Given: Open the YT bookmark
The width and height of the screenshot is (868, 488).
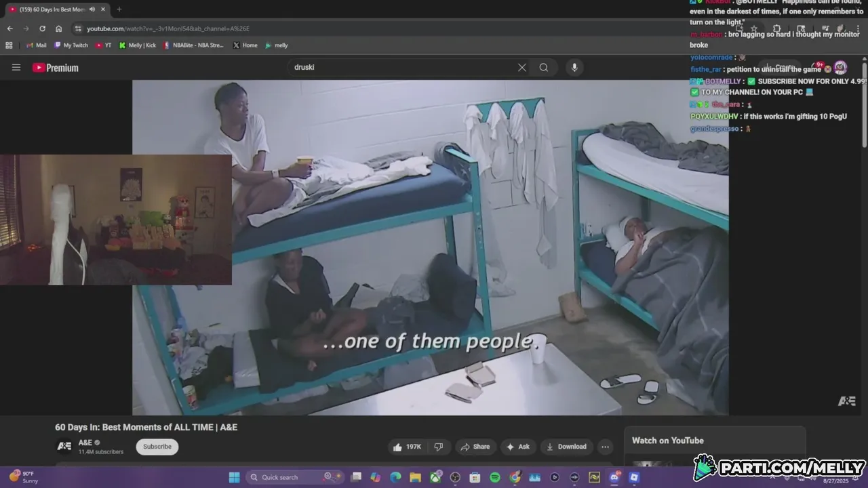Looking at the screenshot, I should coord(104,45).
